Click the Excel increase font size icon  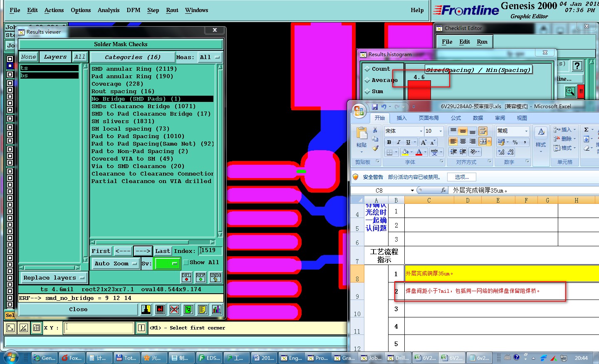click(x=423, y=142)
